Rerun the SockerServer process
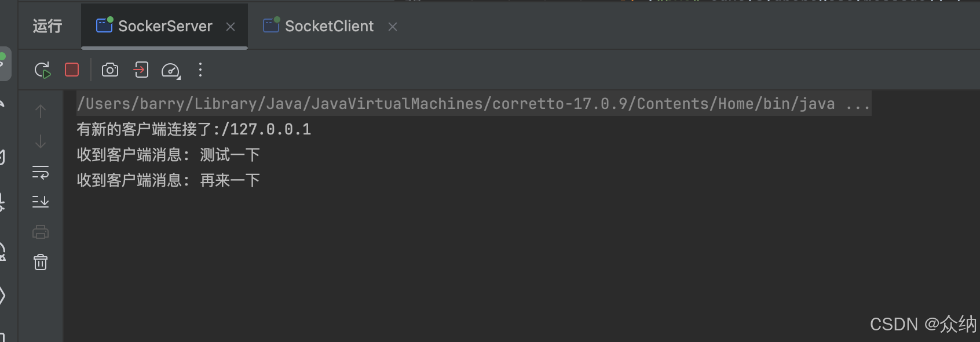The image size is (980, 342). [x=43, y=70]
